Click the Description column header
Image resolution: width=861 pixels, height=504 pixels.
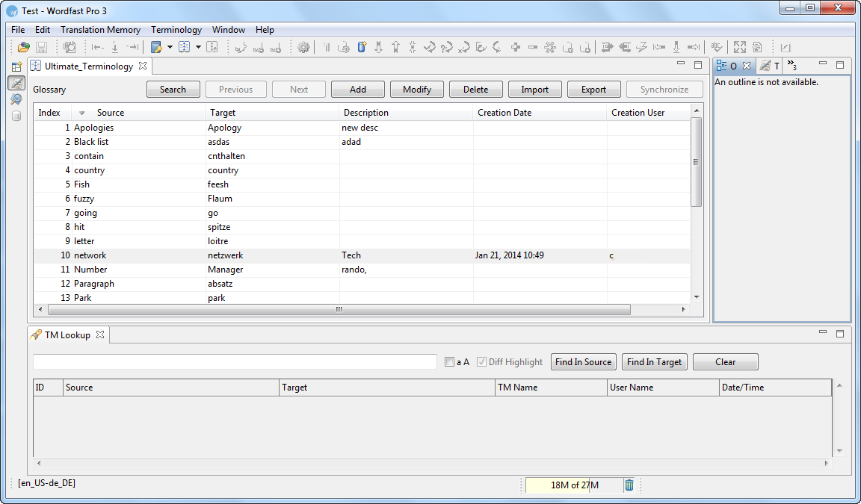point(406,113)
